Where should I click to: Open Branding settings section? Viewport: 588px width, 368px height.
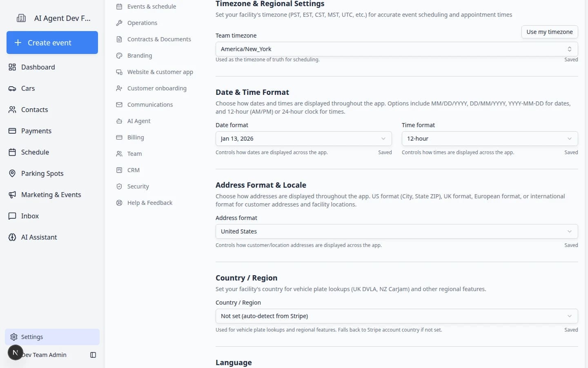click(140, 56)
